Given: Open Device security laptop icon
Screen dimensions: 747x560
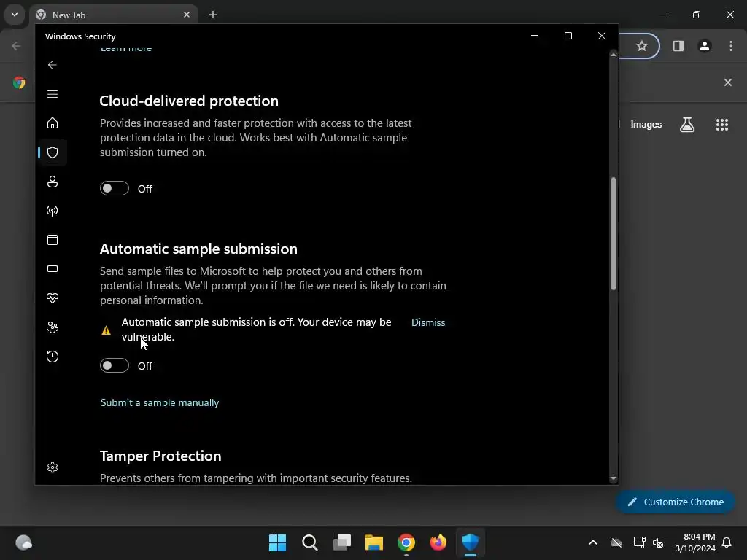Looking at the screenshot, I should pos(53,270).
